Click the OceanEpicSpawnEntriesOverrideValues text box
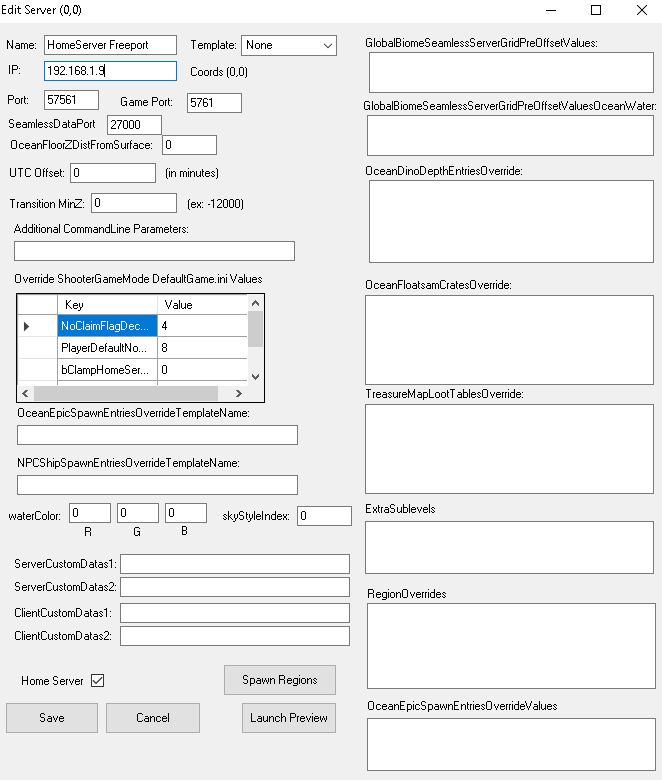 pos(511,744)
